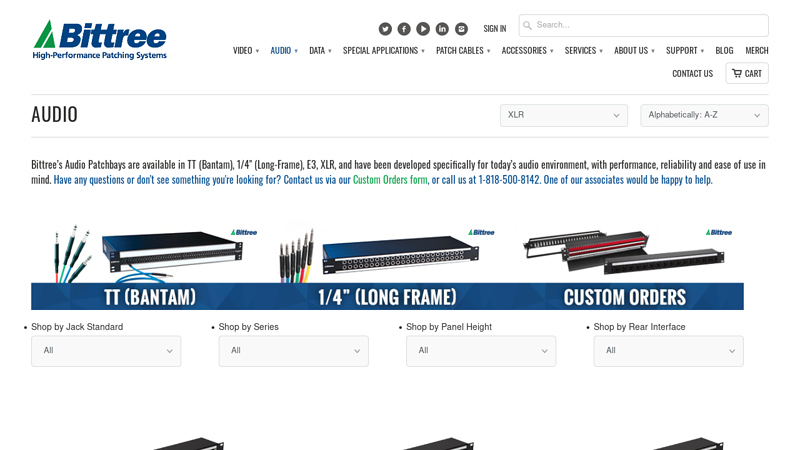Follow the Custom Orders form link
800x450 pixels.
coord(390,180)
